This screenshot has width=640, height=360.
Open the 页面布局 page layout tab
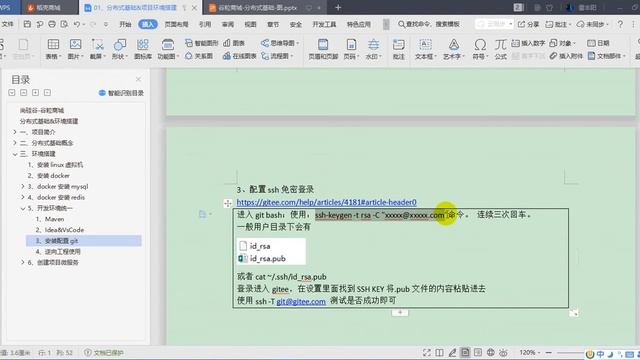176,24
